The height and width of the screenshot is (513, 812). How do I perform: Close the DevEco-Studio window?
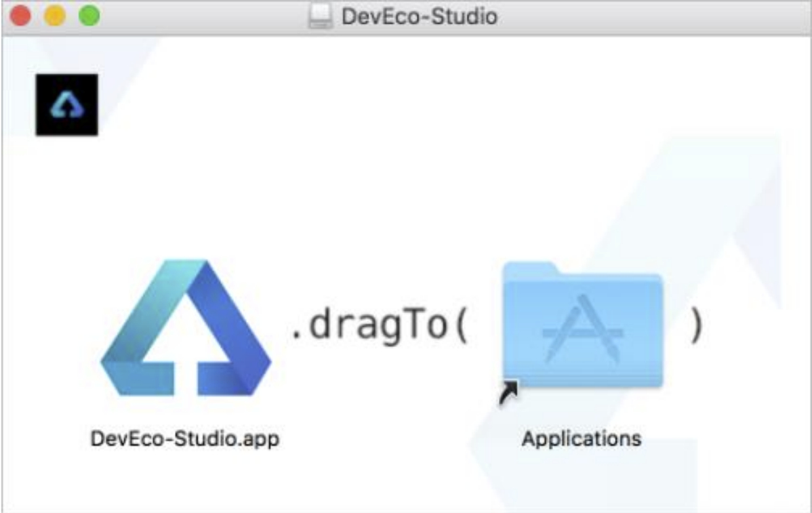(x=21, y=16)
